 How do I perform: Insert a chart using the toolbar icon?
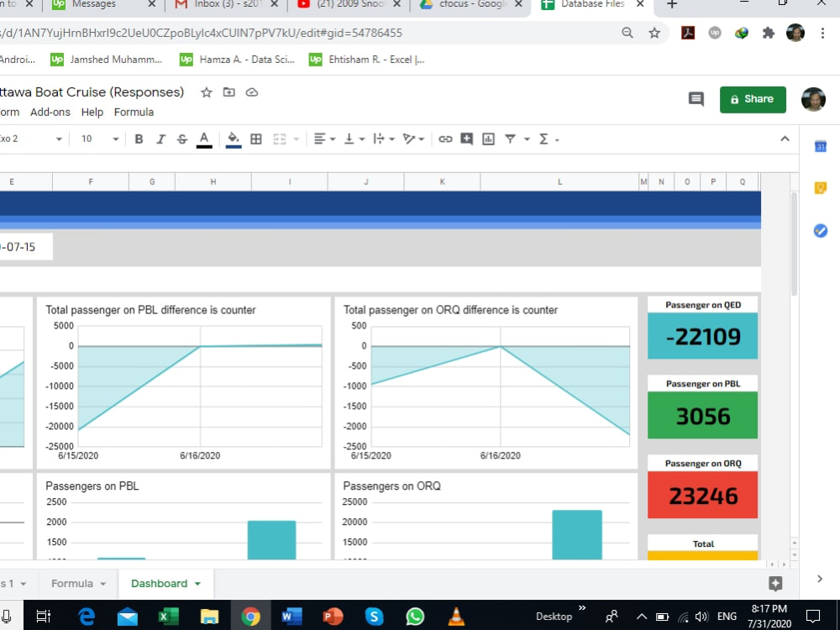[488, 139]
